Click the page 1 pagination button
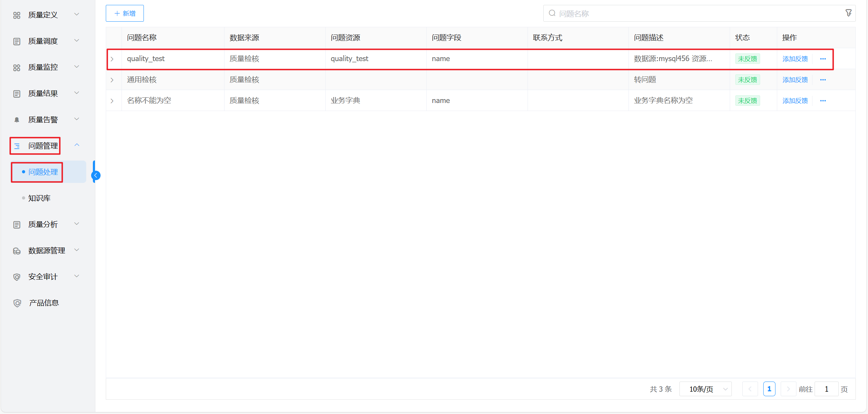The height and width of the screenshot is (414, 868). (769, 389)
